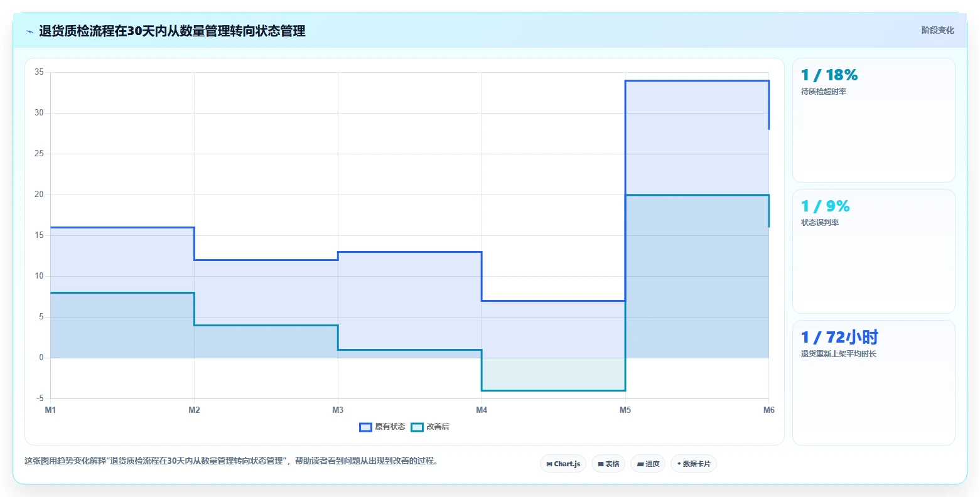Click the 1 / 18% metric value
Screen dimensions: 980x497
pos(829,75)
